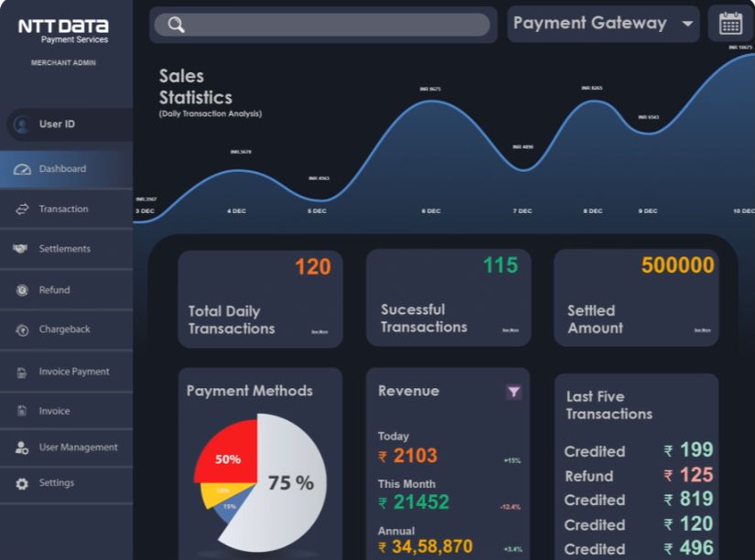Open the Chargeback menu item
Image resolution: width=755 pixels, height=560 pixels.
click(67, 329)
